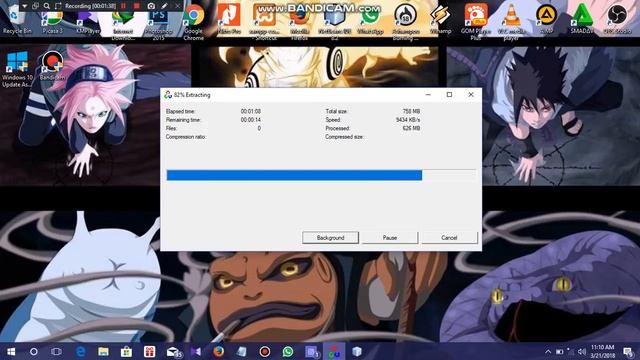Switch to Bandicam in the taskbar

[x=264, y=351]
